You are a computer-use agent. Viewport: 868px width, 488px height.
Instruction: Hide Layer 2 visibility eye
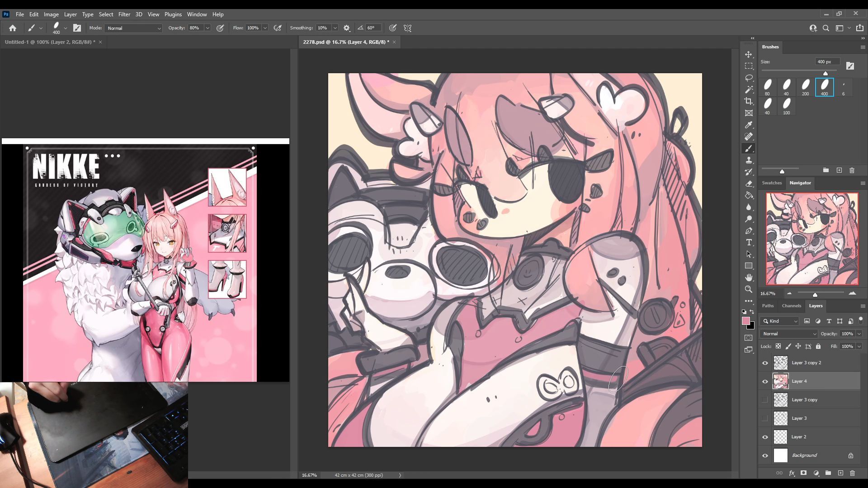coord(765,437)
